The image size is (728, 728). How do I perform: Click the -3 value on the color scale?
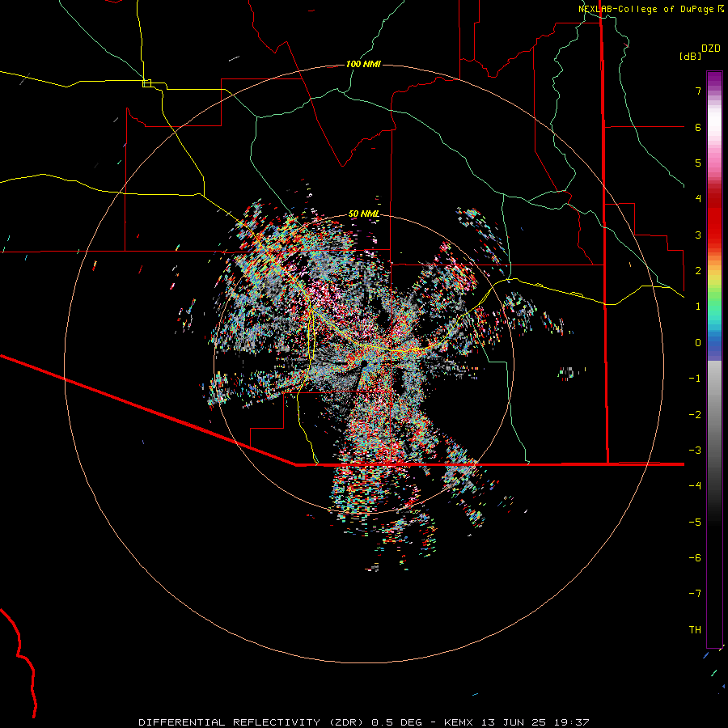(695, 451)
